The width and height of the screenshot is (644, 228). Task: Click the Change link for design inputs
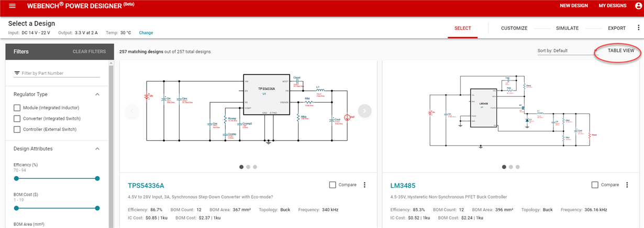click(x=146, y=33)
